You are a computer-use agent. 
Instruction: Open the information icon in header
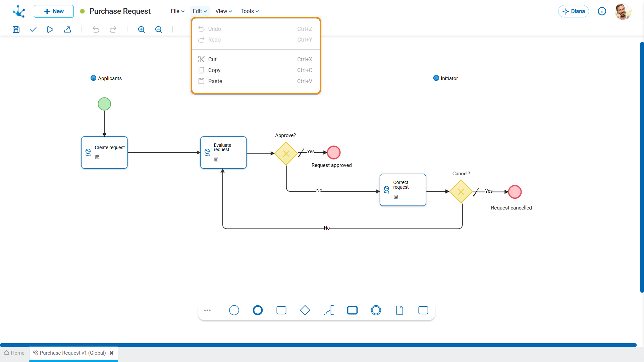coord(602,11)
